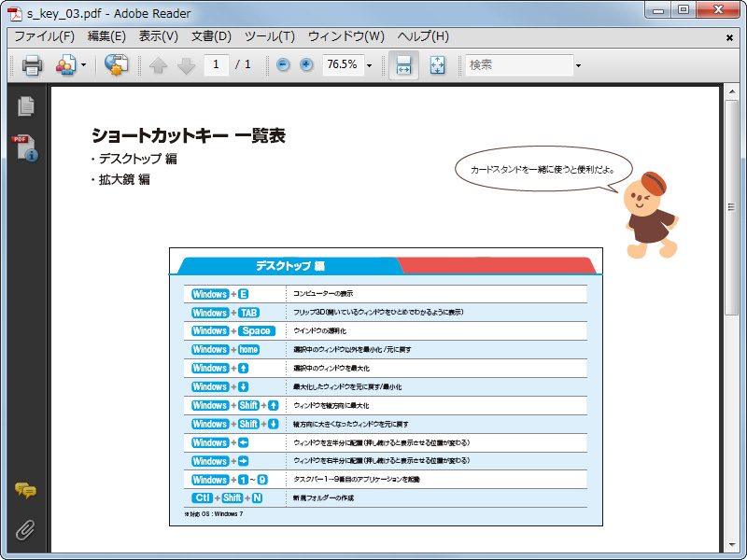Open the ヘルプ(H) menu

(423, 36)
